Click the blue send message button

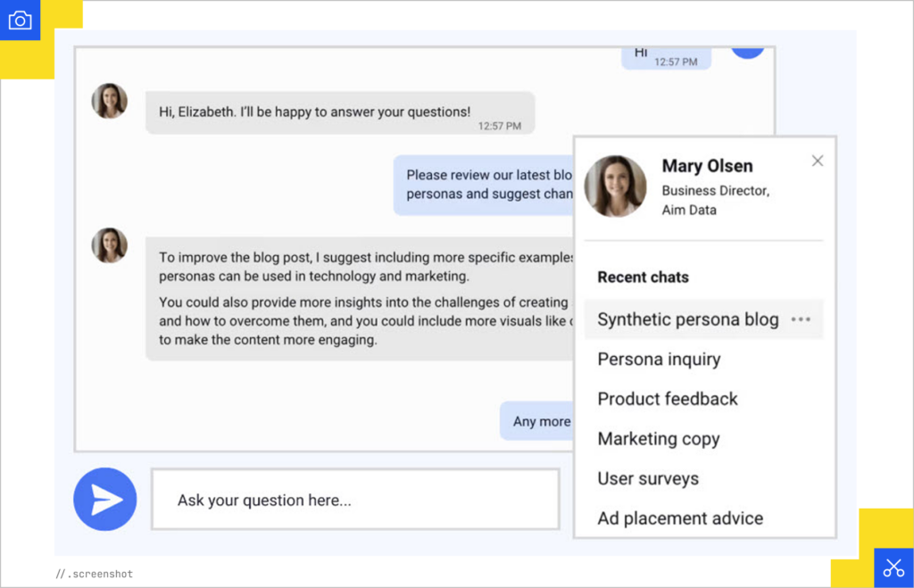pos(105,500)
